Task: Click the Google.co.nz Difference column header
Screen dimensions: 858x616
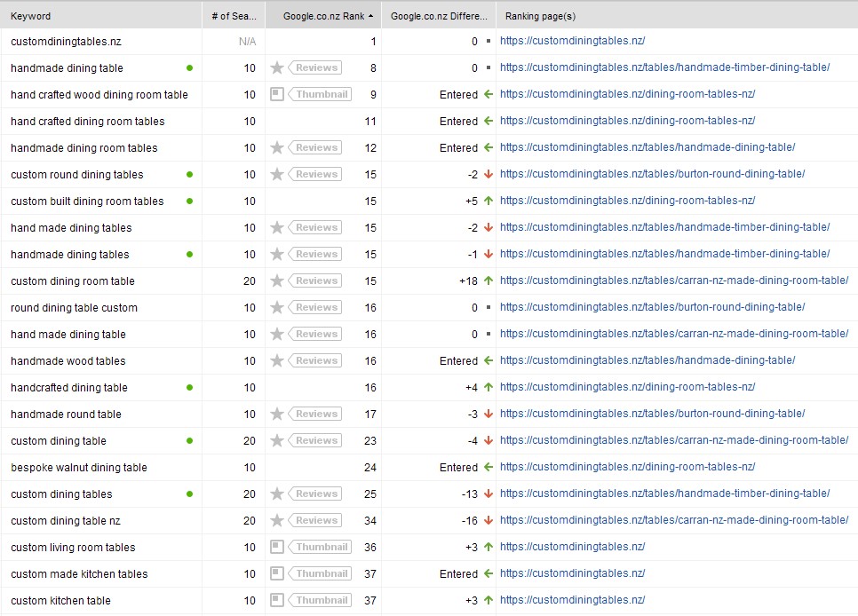Action: [439, 16]
